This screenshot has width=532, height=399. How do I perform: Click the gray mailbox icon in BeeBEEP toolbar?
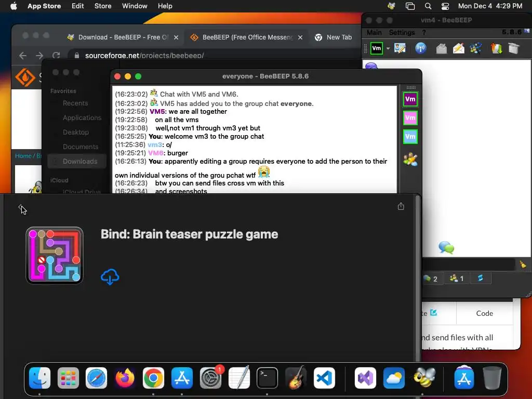click(x=442, y=48)
